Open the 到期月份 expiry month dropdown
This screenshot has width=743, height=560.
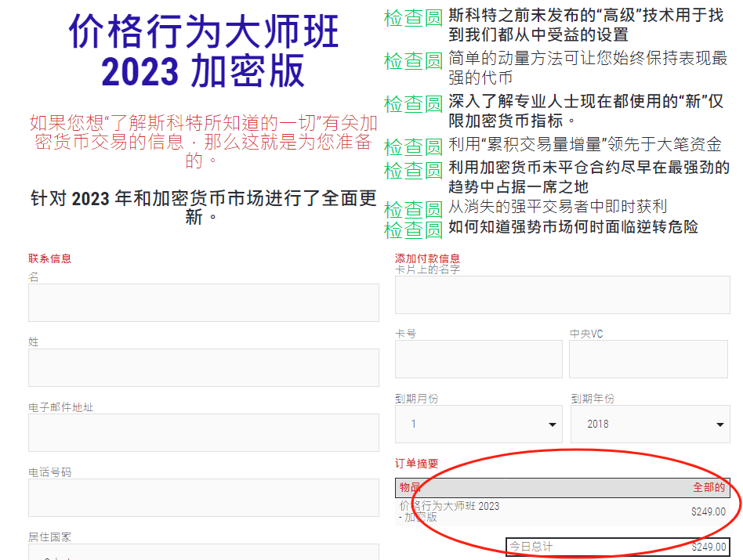coord(478,425)
